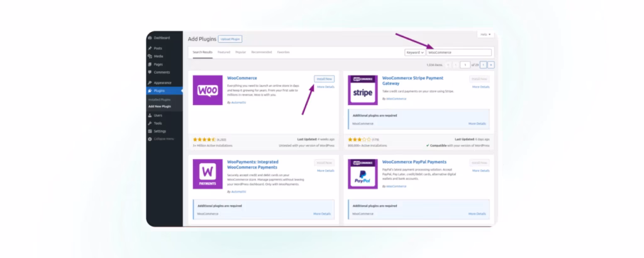Switch to the Featured tab

click(x=224, y=53)
